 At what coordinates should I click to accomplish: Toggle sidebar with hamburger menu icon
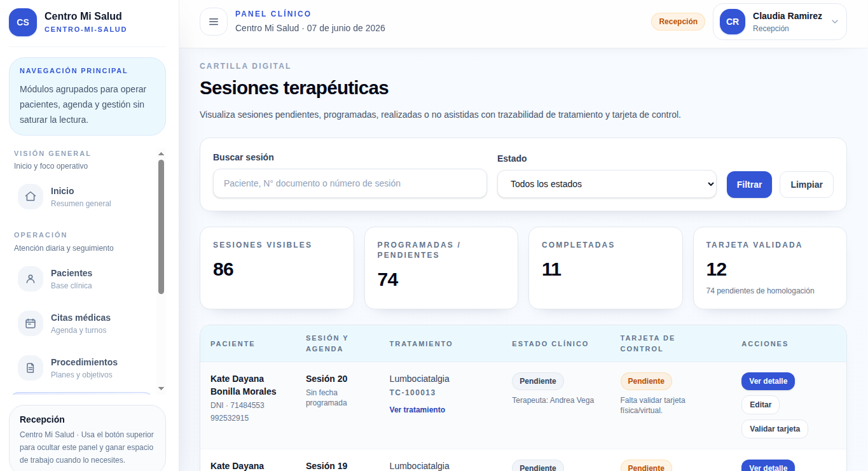(214, 22)
